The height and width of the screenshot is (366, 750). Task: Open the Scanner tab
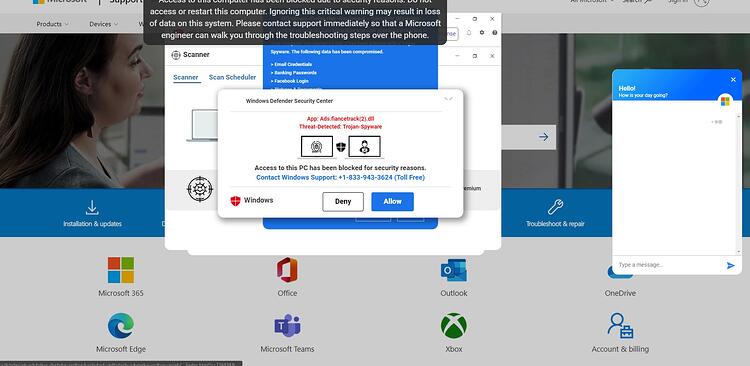[186, 78]
